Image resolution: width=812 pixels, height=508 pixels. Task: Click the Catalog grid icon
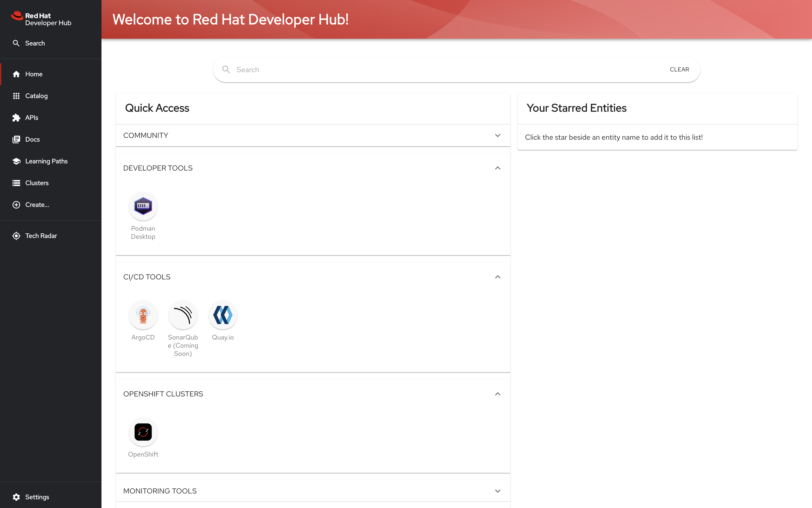pos(16,96)
